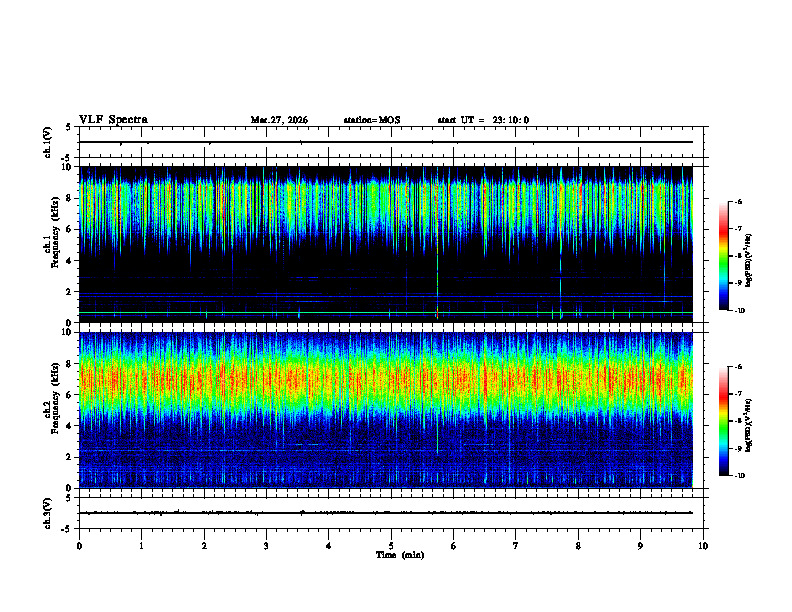Click the ch.1 voltage waveform trace
This screenshot has width=792, height=612.
(386, 142)
